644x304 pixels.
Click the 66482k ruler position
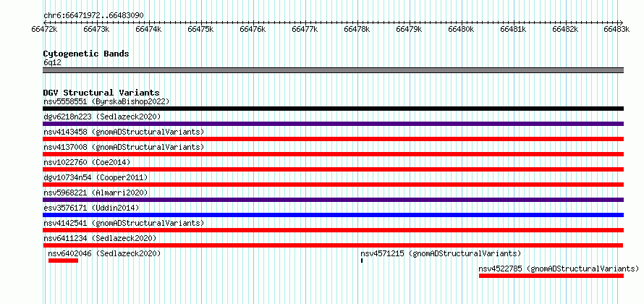point(565,29)
